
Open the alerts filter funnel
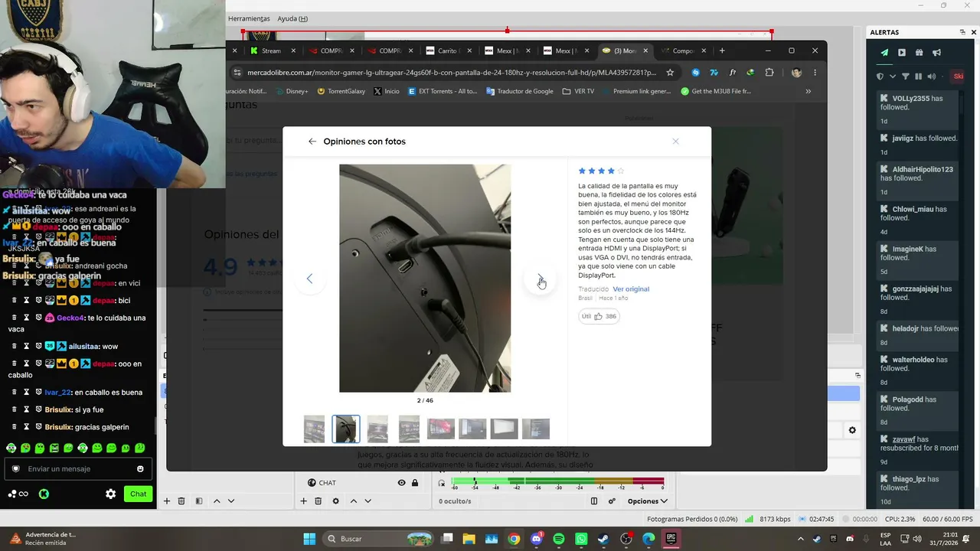(906, 77)
